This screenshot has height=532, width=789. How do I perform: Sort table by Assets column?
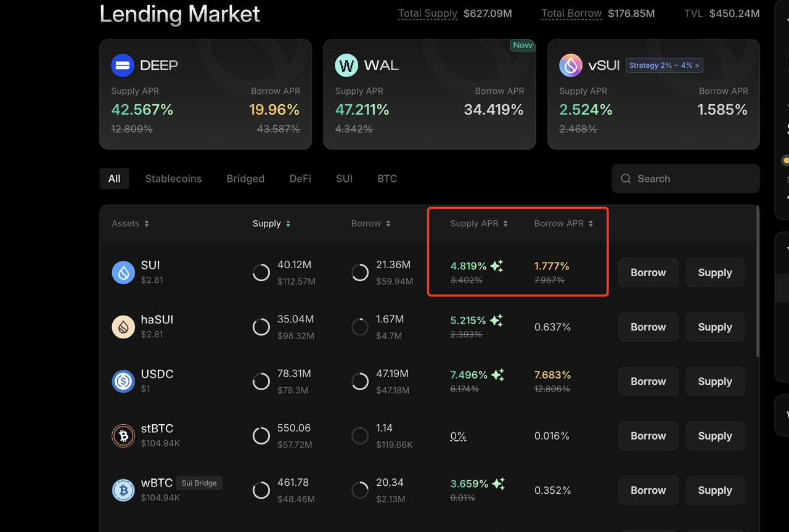[x=147, y=224]
